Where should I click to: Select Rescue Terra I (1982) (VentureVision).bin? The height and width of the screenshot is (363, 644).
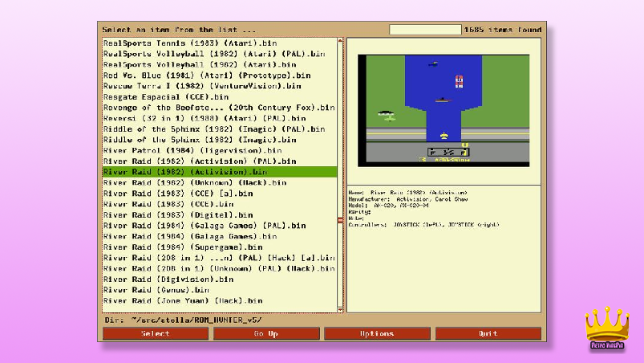tap(220, 86)
